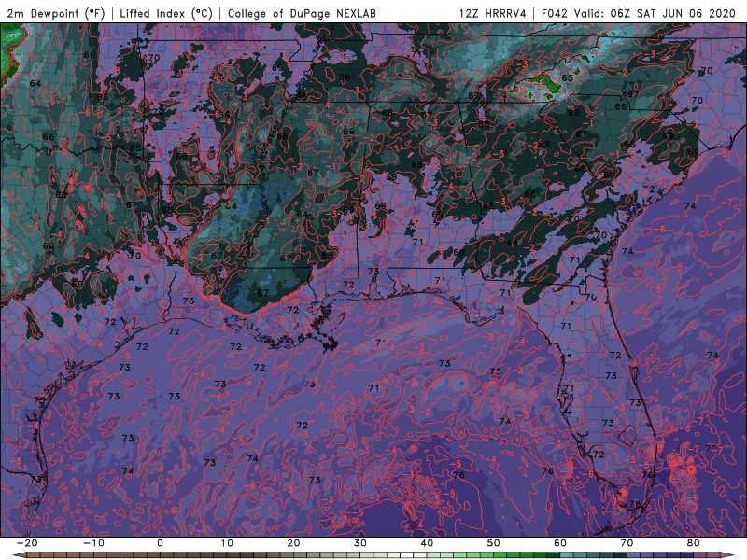Click the "12Z HRRRV4" model run label
This screenshot has height=560, width=747.
(493, 13)
